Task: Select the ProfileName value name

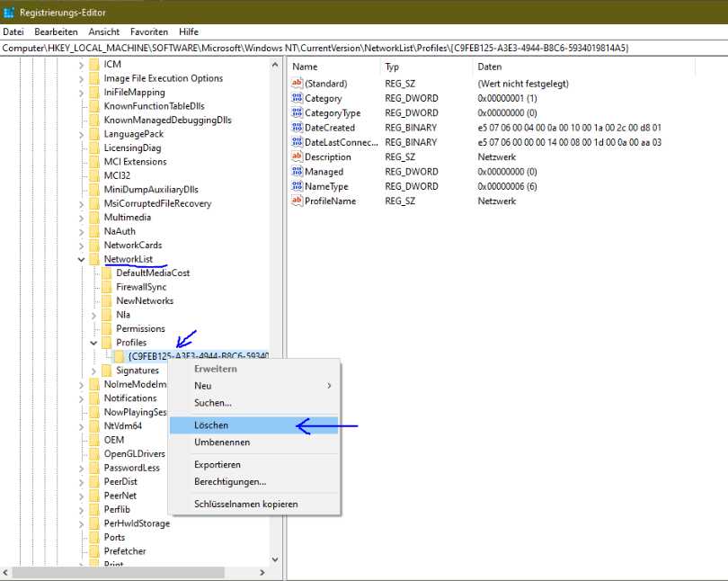Action: 330,201
